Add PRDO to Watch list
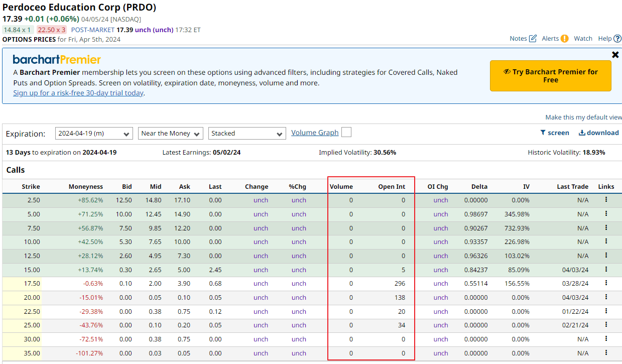The width and height of the screenshot is (622, 364). 583,39
